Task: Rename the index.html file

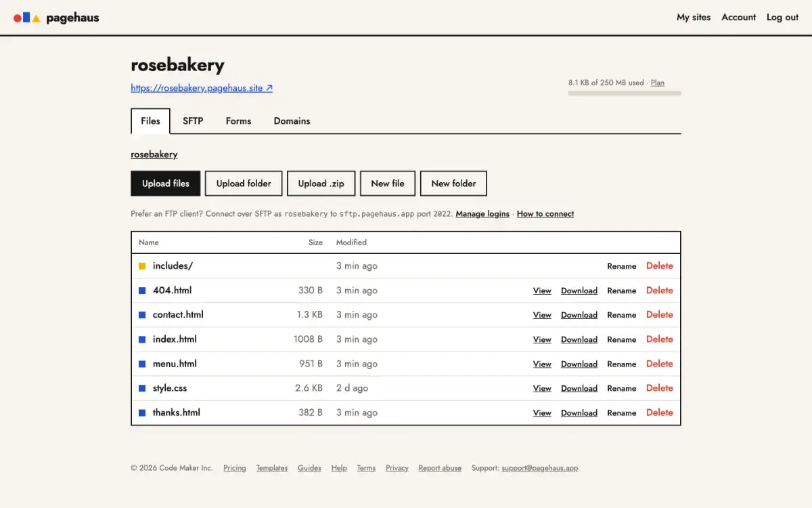Action: point(622,339)
